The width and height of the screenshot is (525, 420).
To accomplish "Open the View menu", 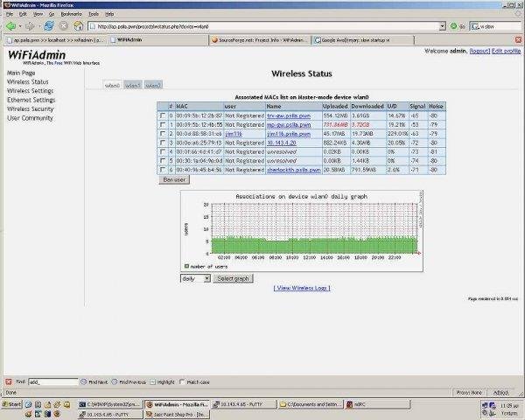I will pyautogui.click(x=38, y=14).
